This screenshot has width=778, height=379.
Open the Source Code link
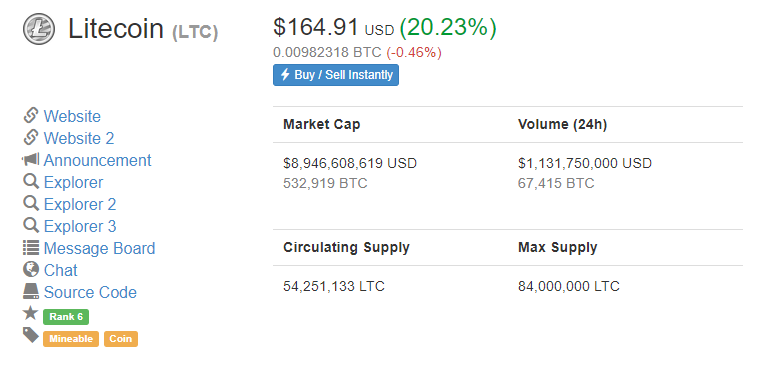coord(90,292)
